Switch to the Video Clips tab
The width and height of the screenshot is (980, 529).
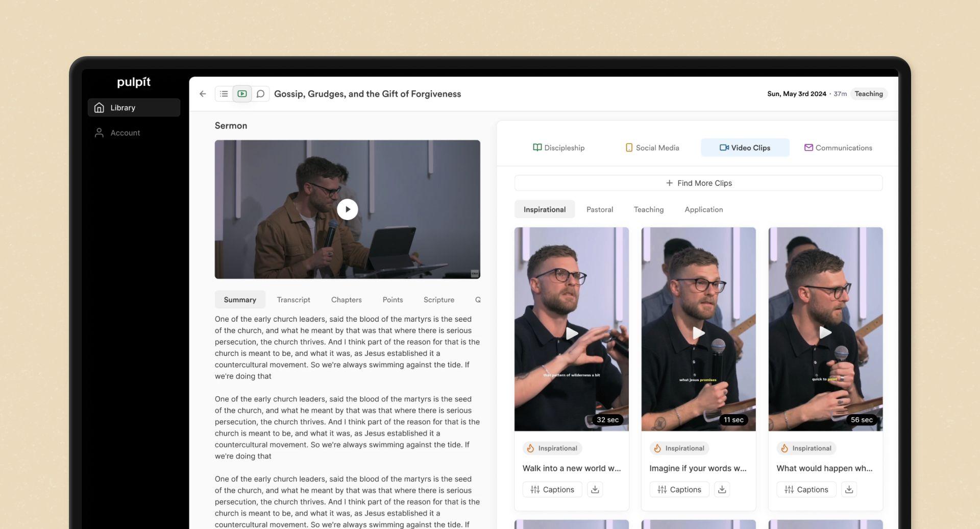click(x=745, y=148)
